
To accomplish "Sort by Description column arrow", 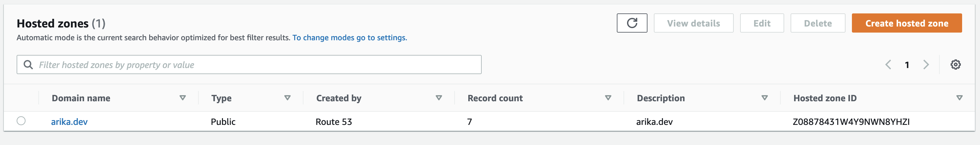I will (x=764, y=98).
